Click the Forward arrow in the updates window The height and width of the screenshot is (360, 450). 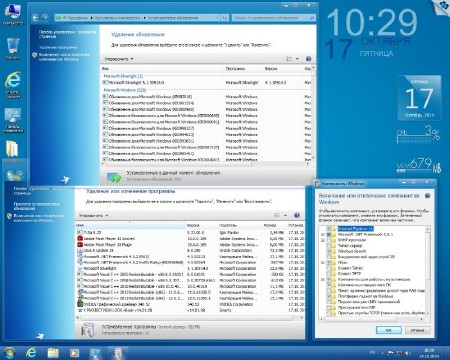click(45, 17)
